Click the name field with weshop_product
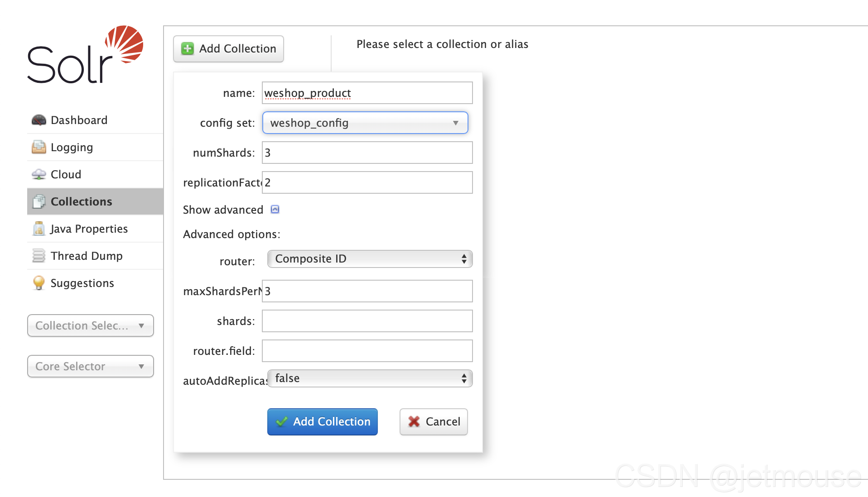The height and width of the screenshot is (497, 868). (367, 93)
